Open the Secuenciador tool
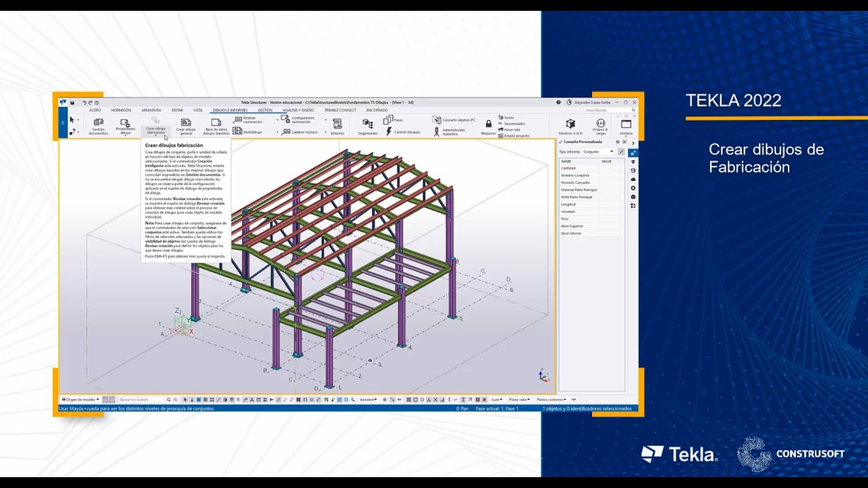The height and width of the screenshot is (488, 868). coord(511,123)
